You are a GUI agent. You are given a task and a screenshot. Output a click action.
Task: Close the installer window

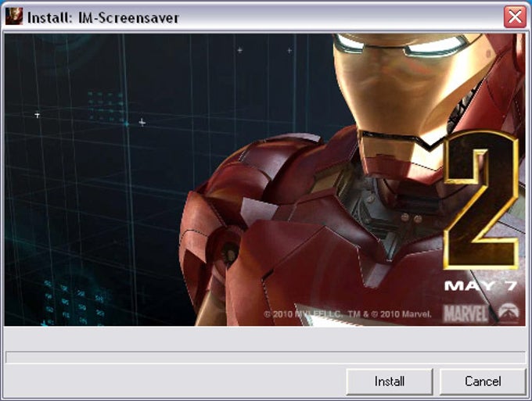click(515, 16)
